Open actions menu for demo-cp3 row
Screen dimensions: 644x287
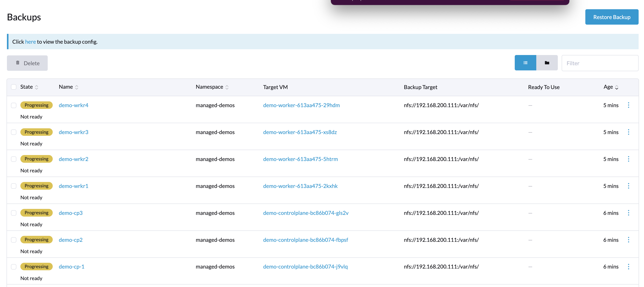(x=628, y=213)
